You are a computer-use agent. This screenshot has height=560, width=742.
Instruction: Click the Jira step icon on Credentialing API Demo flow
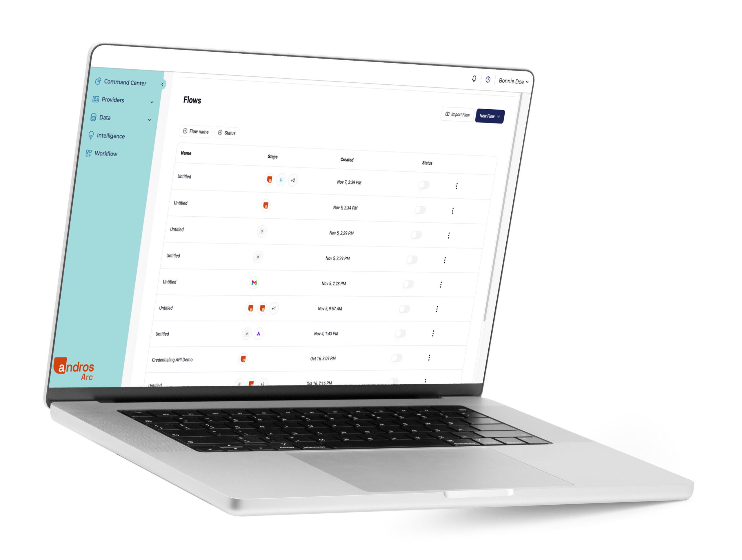[x=243, y=358]
